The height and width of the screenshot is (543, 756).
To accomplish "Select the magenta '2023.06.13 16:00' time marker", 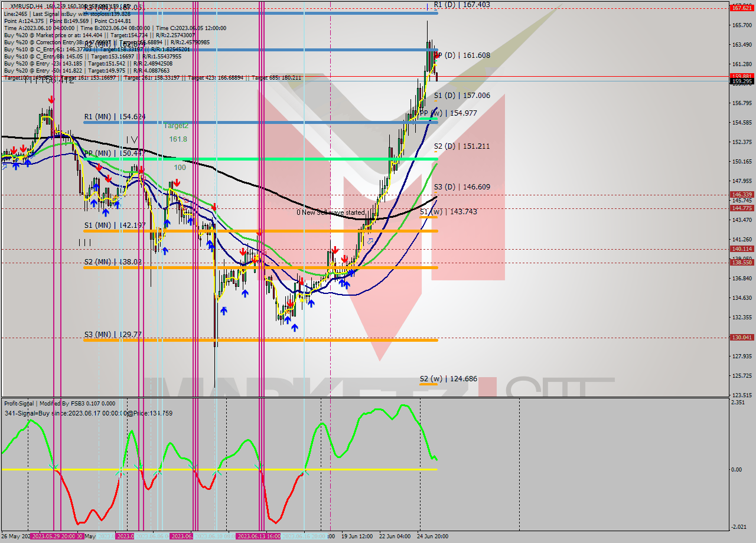I will click(259, 536).
